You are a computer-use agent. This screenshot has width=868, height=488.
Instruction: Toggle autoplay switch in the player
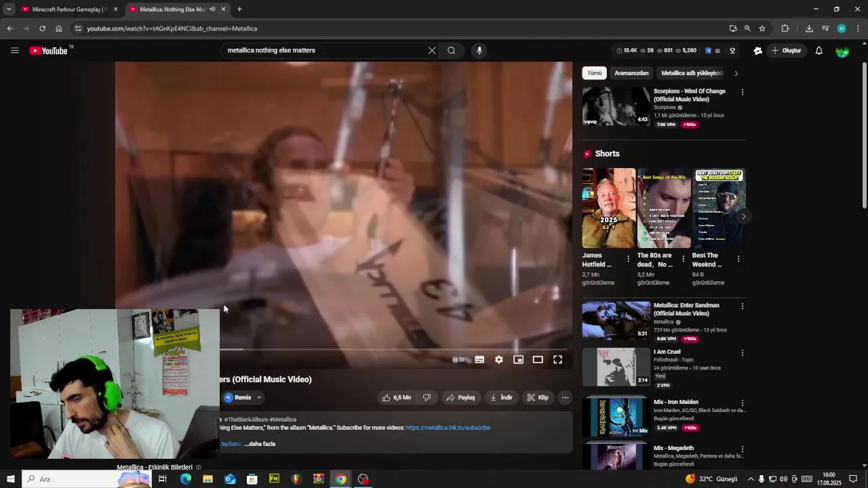(460, 360)
